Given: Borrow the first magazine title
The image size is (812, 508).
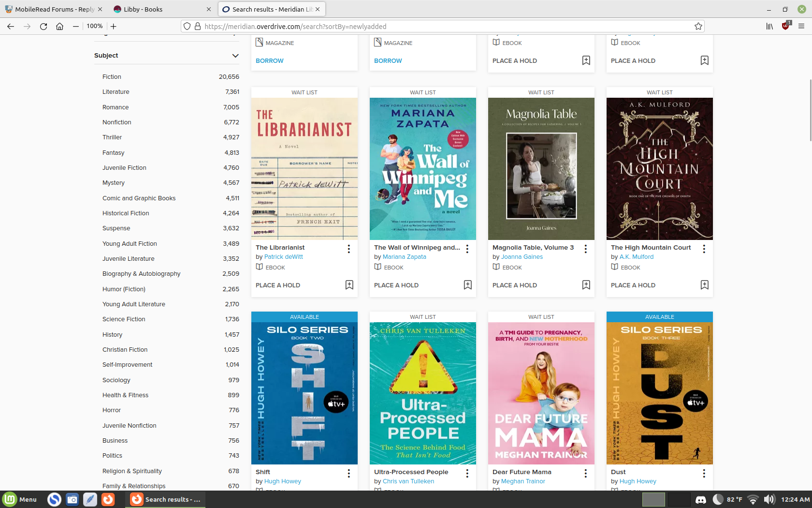Looking at the screenshot, I should [270, 61].
